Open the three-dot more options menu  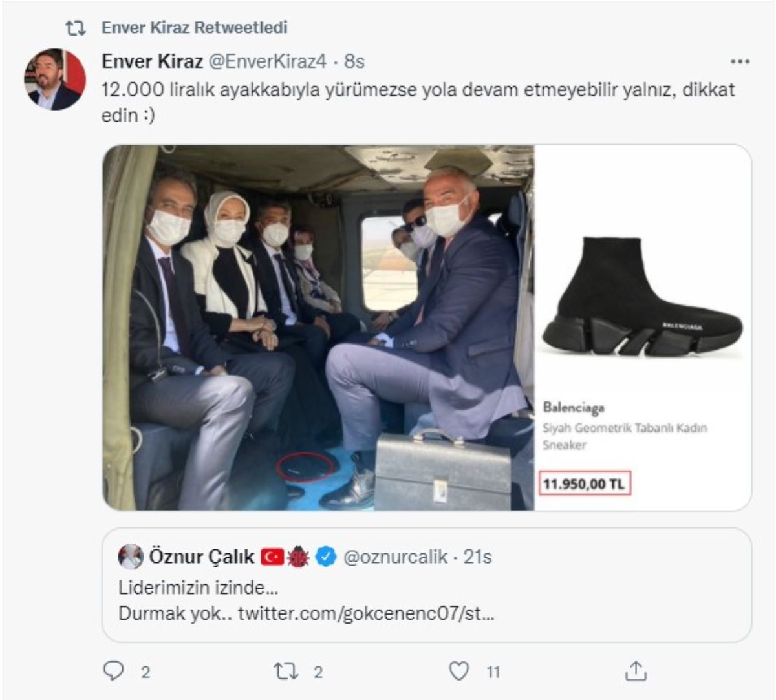(x=740, y=62)
